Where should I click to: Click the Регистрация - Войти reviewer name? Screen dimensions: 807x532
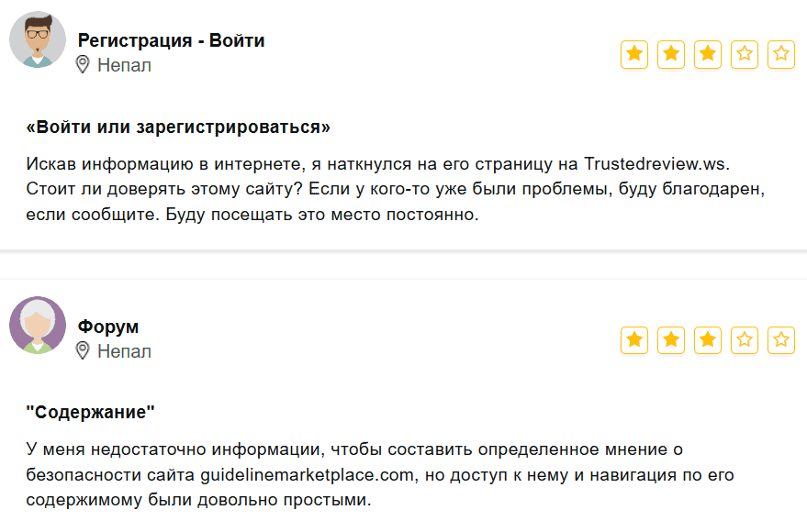click(171, 40)
